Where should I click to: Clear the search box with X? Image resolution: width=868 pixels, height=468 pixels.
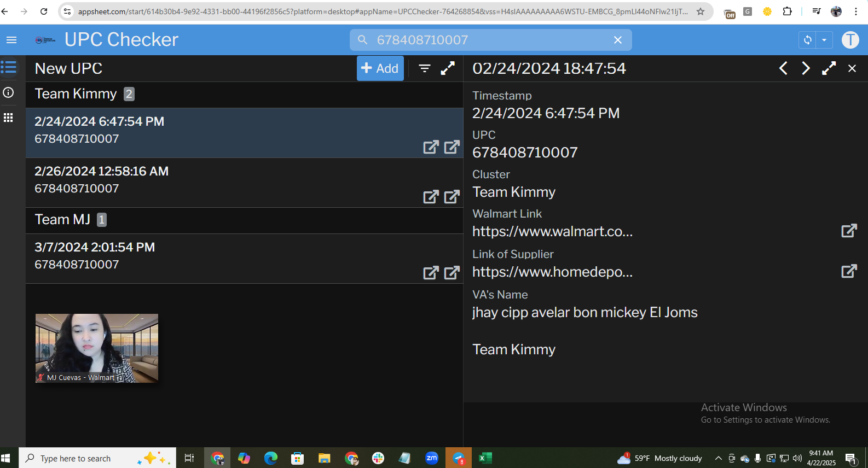[617, 40]
